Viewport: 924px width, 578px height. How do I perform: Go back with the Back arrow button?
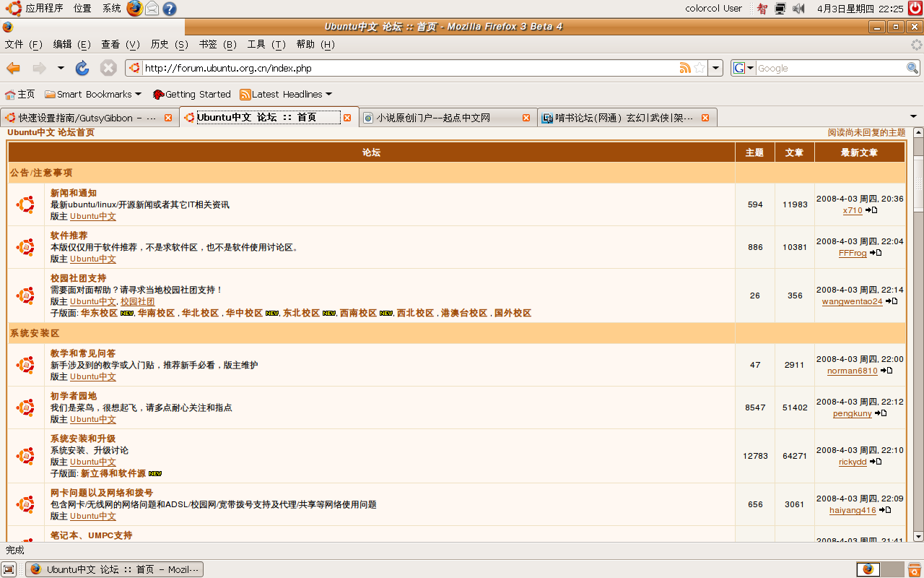[x=13, y=68]
